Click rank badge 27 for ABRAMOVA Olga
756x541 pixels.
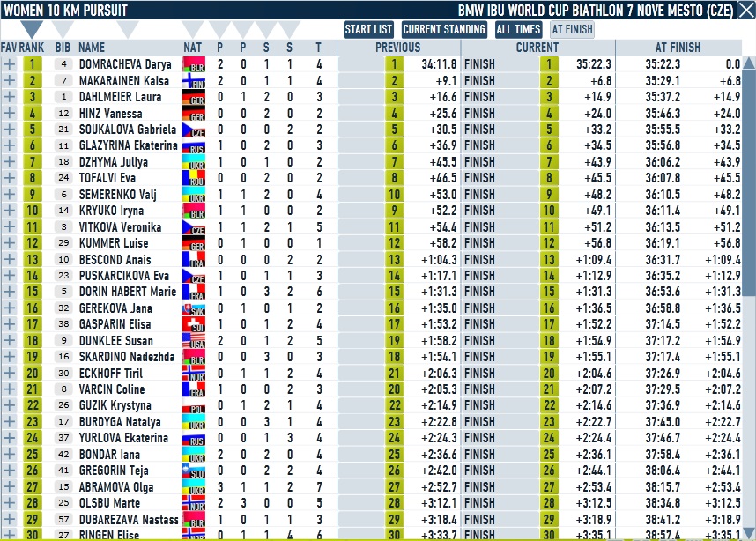33,486
